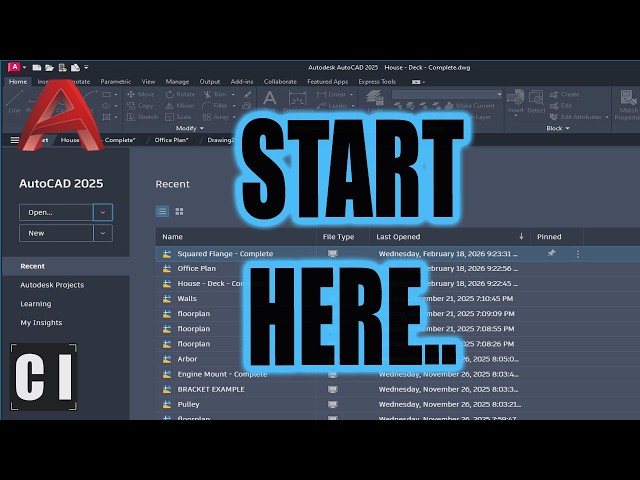Switch to the Collaborate ribbon tab
The width and height of the screenshot is (640, 480).
point(280,82)
